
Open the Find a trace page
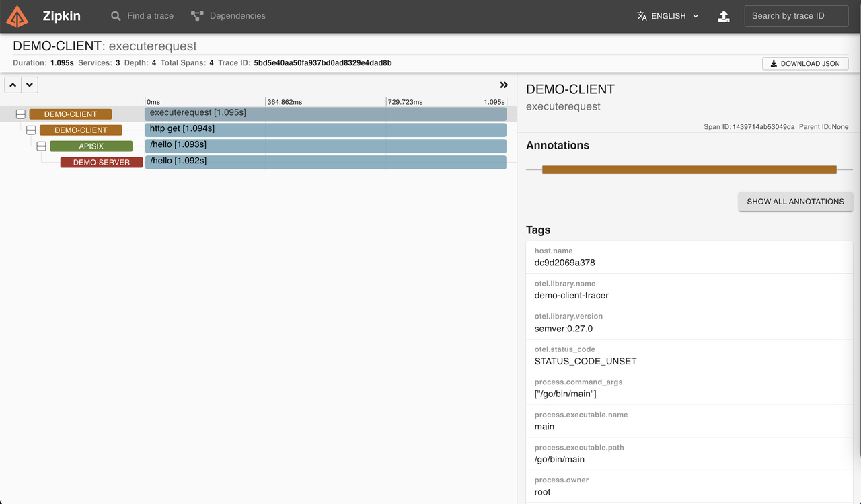coord(142,16)
